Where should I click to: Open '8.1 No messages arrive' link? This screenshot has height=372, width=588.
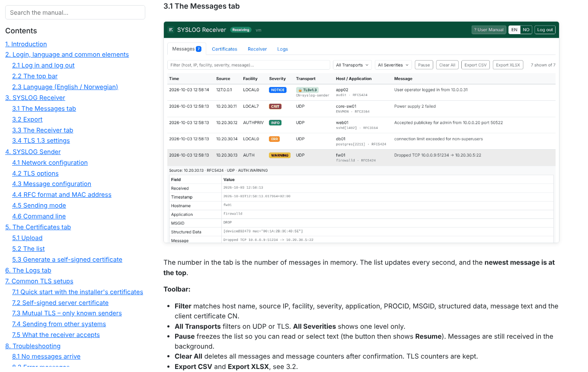[x=46, y=356]
